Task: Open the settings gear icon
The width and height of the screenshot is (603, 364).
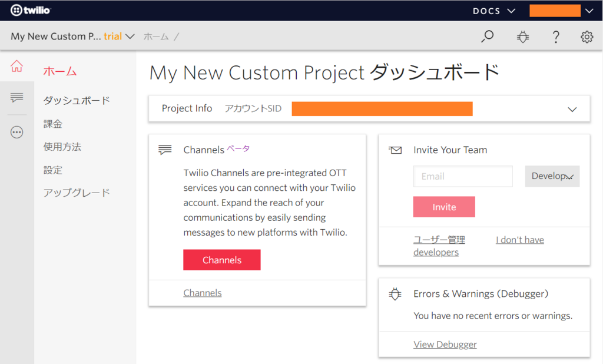Action: click(x=587, y=37)
